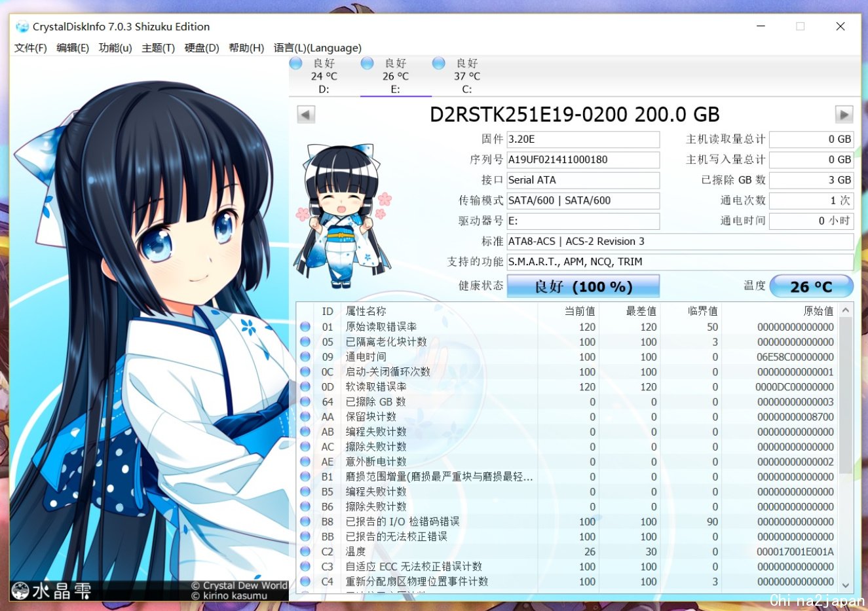868x611 pixels.
Task: Click the status orb for disk D:
Action: click(296, 63)
